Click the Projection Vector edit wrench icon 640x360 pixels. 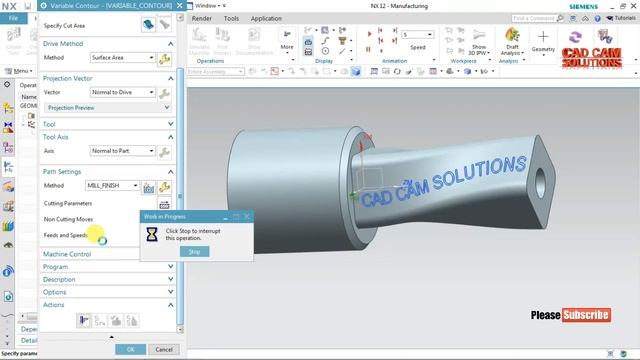(x=164, y=94)
